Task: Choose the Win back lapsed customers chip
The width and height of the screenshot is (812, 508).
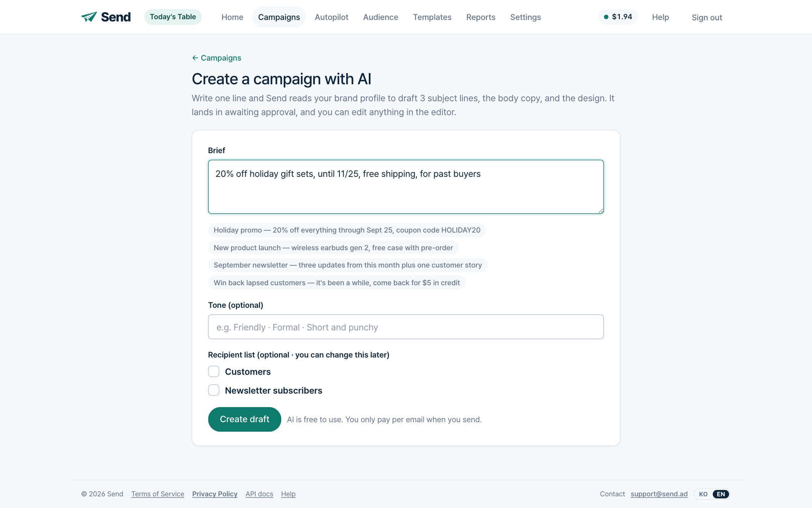Action: tap(337, 283)
